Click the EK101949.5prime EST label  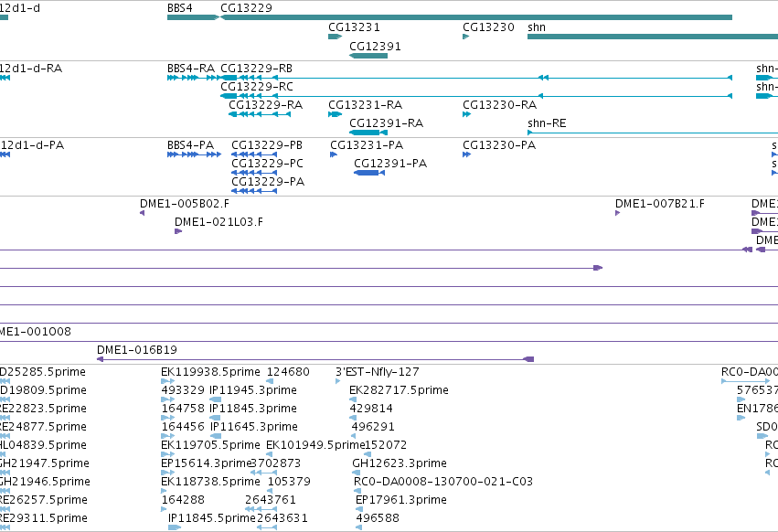[315, 445]
